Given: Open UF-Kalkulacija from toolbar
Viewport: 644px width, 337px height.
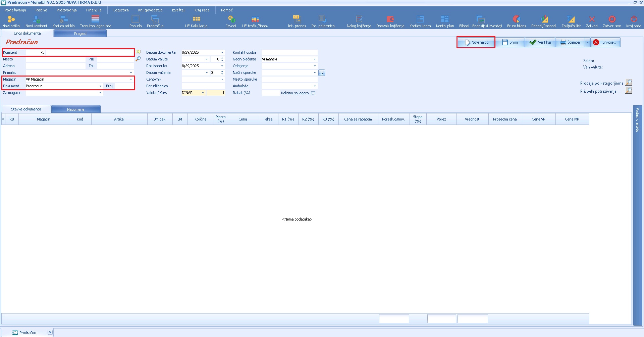Looking at the screenshot, I should (196, 21).
